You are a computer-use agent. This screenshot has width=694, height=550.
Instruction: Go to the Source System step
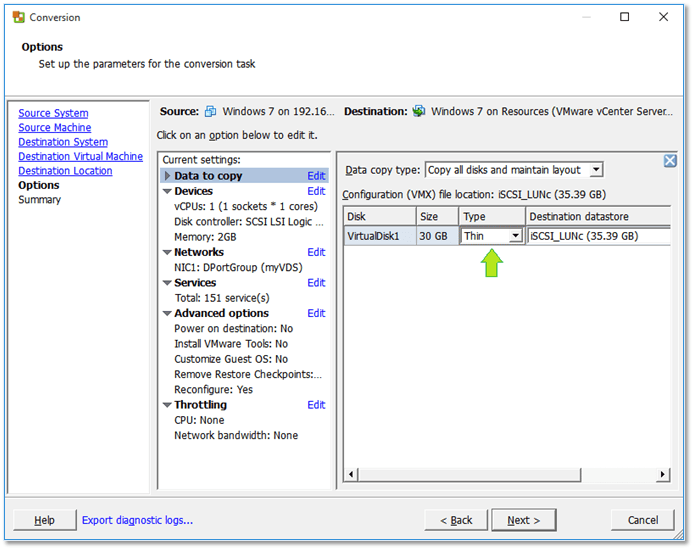click(x=53, y=113)
